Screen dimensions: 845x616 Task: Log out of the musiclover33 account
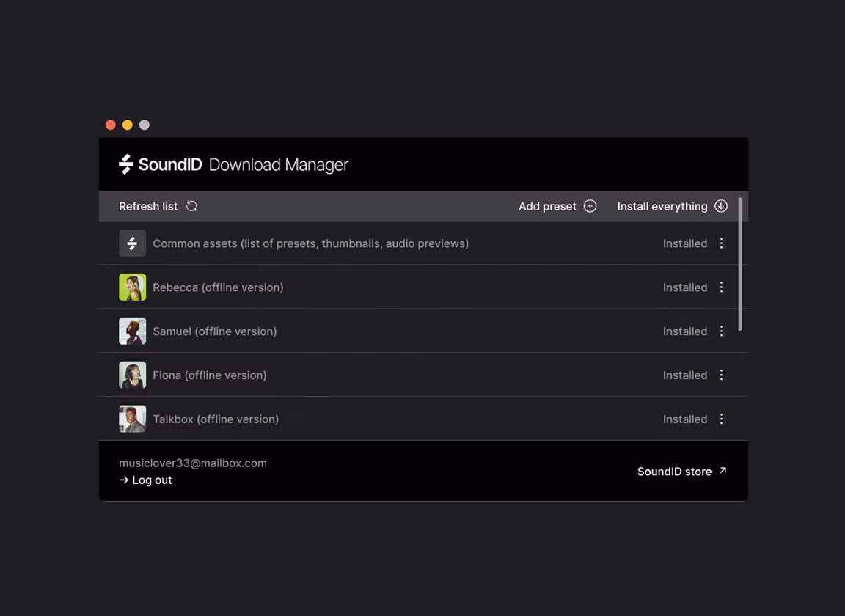click(145, 480)
